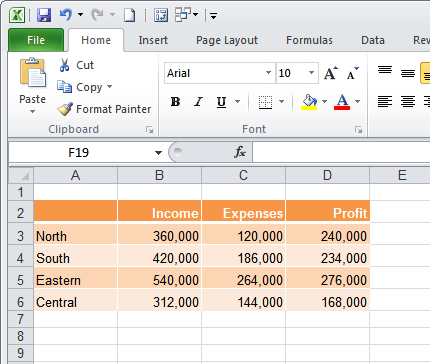
Task: Select column B header
Action: (160, 175)
